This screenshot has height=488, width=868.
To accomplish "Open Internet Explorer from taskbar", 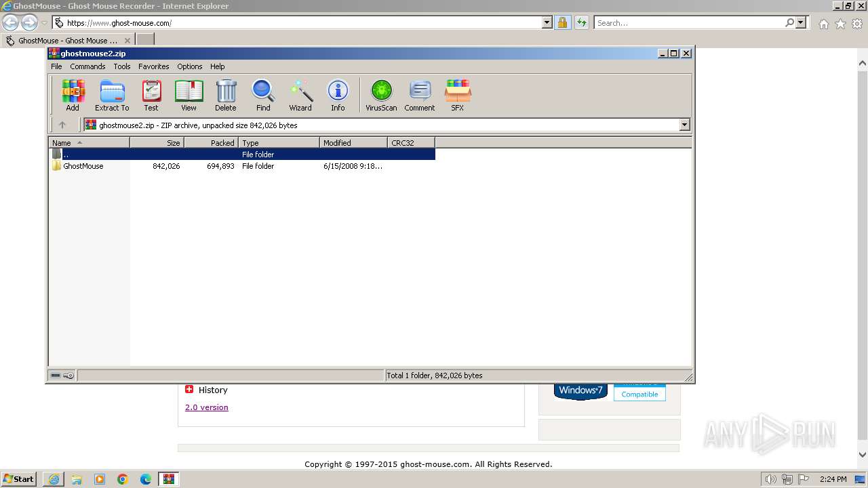I will click(54, 479).
